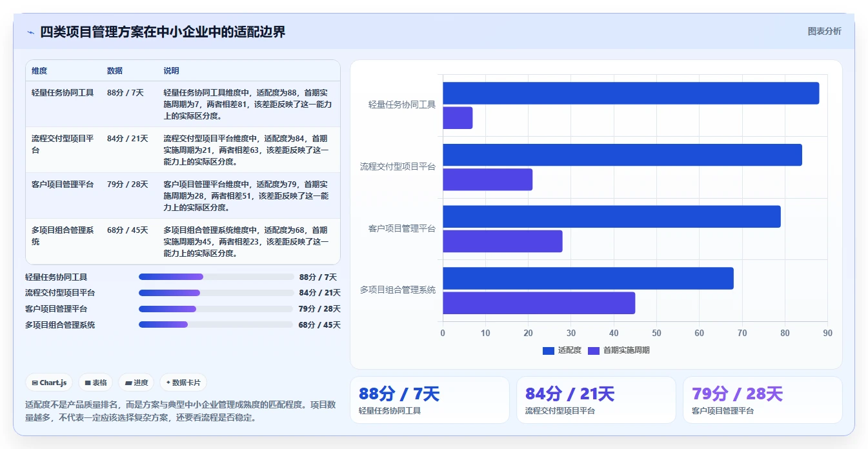Click the chart y-axis label 多项目组合管理系统
The image size is (868, 449).
point(398,290)
